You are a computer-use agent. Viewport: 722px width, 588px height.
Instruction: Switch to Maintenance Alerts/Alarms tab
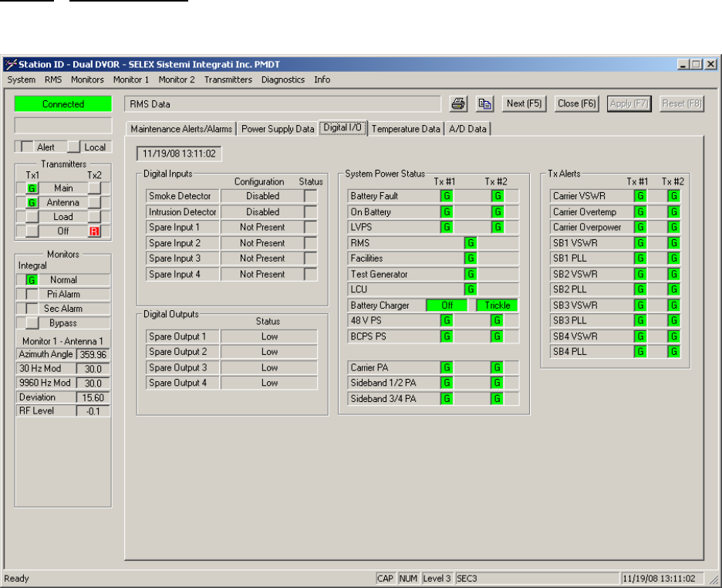[181, 129]
